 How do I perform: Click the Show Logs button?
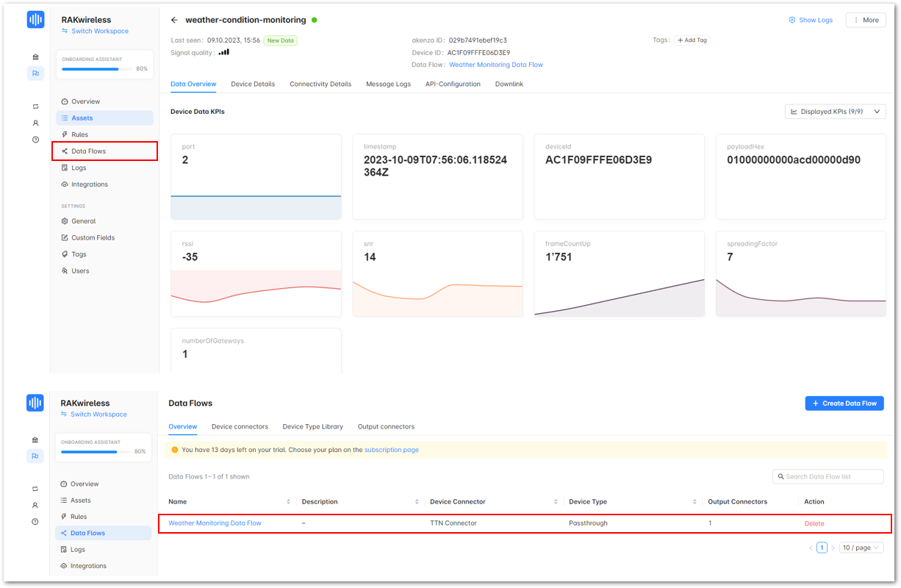pyautogui.click(x=811, y=20)
